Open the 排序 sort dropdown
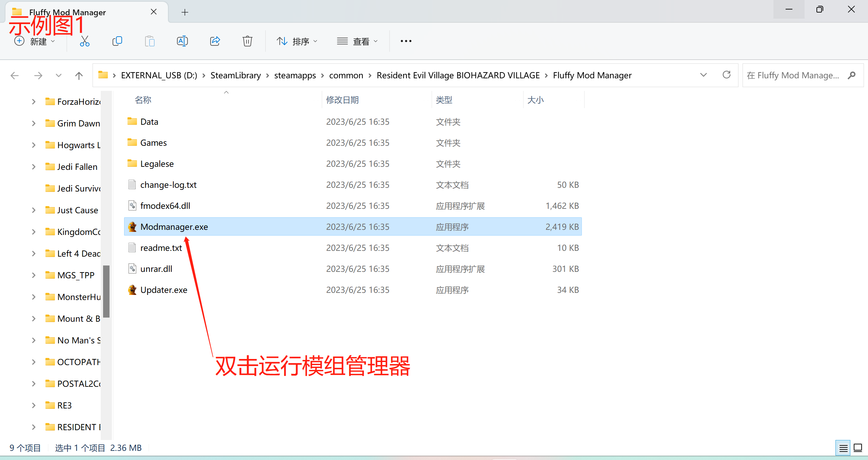 point(297,41)
